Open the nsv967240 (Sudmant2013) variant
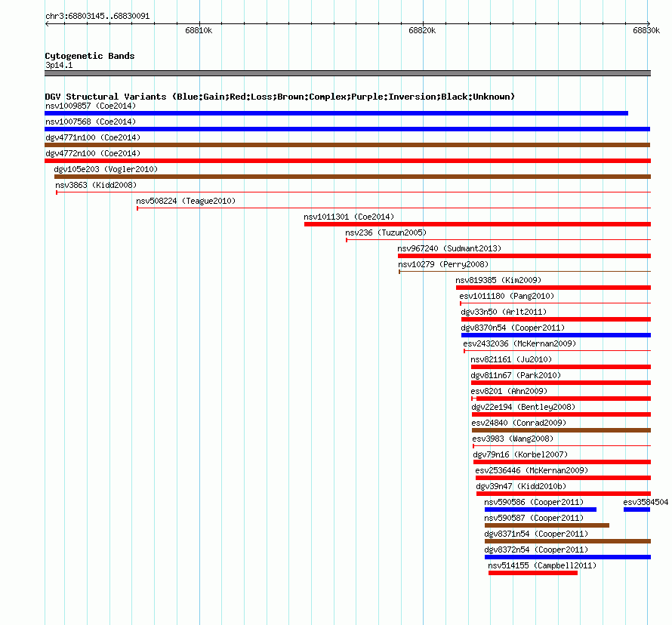The width and height of the screenshot is (672, 625). point(449,248)
